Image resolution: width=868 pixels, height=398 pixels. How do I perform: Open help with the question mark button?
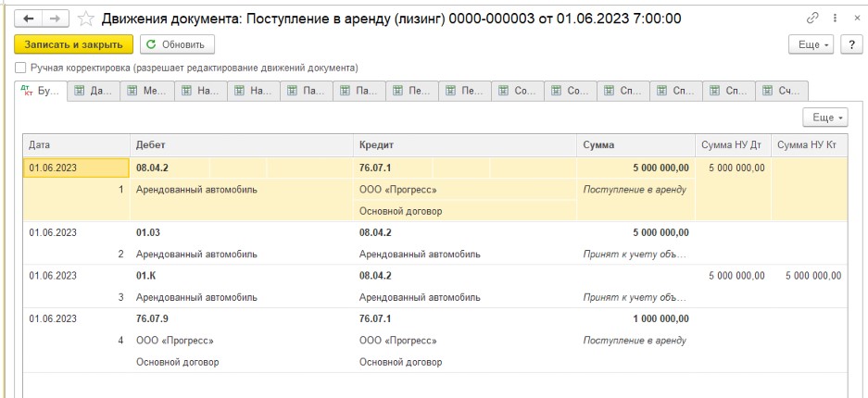tap(851, 44)
